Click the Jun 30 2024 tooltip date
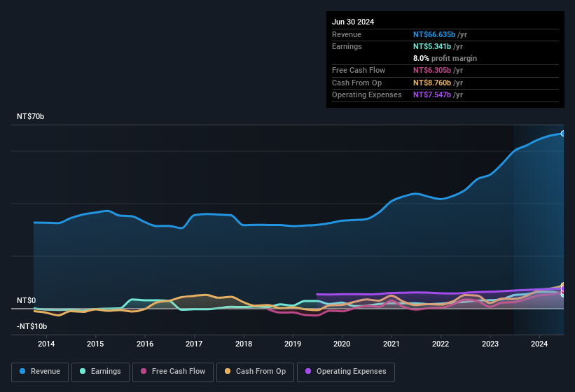The height and width of the screenshot is (392, 575). (353, 22)
